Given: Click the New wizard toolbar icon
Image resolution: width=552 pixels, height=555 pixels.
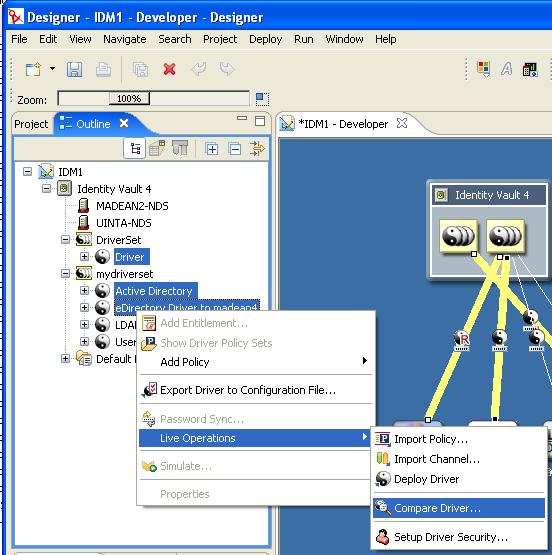Looking at the screenshot, I should coord(33,69).
